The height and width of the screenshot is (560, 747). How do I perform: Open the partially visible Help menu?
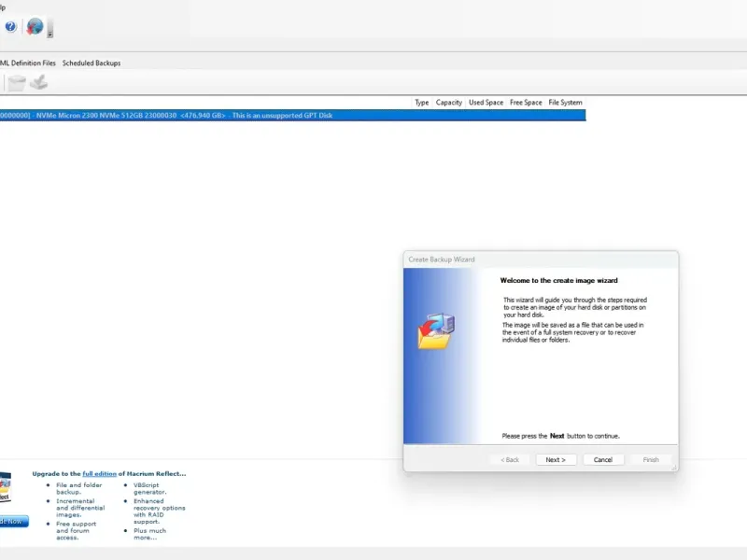tap(3, 7)
